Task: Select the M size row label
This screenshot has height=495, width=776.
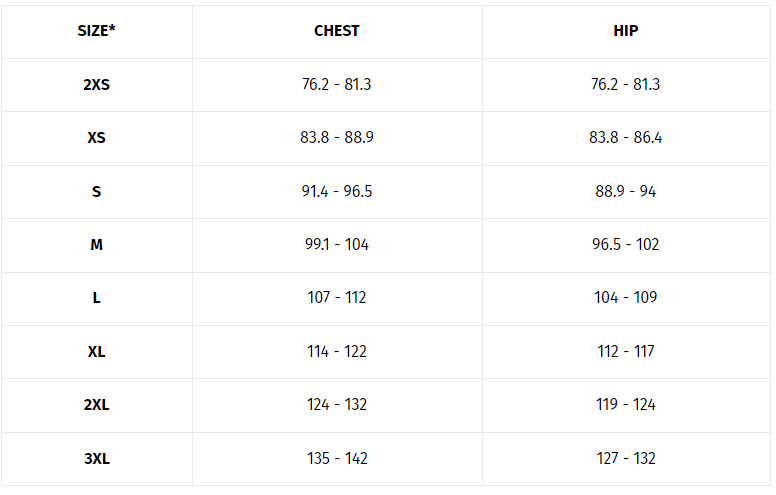Action: 96,245
